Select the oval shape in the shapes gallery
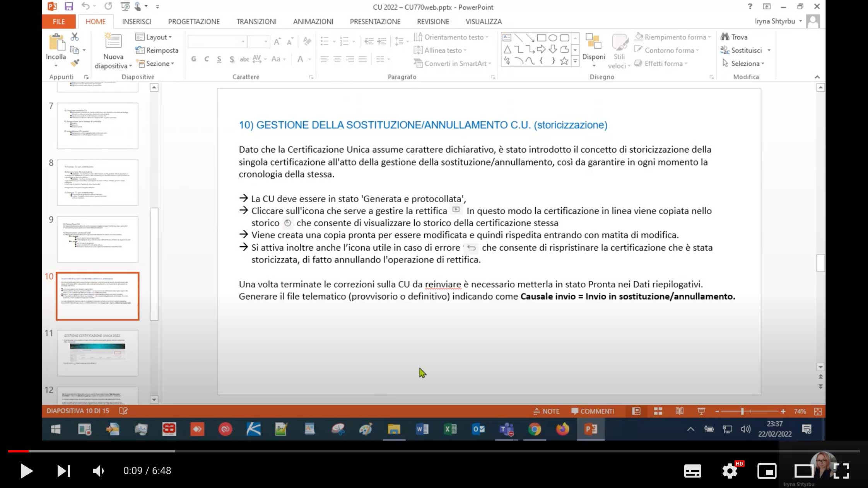Image resolution: width=868 pixels, height=488 pixels. point(553,38)
